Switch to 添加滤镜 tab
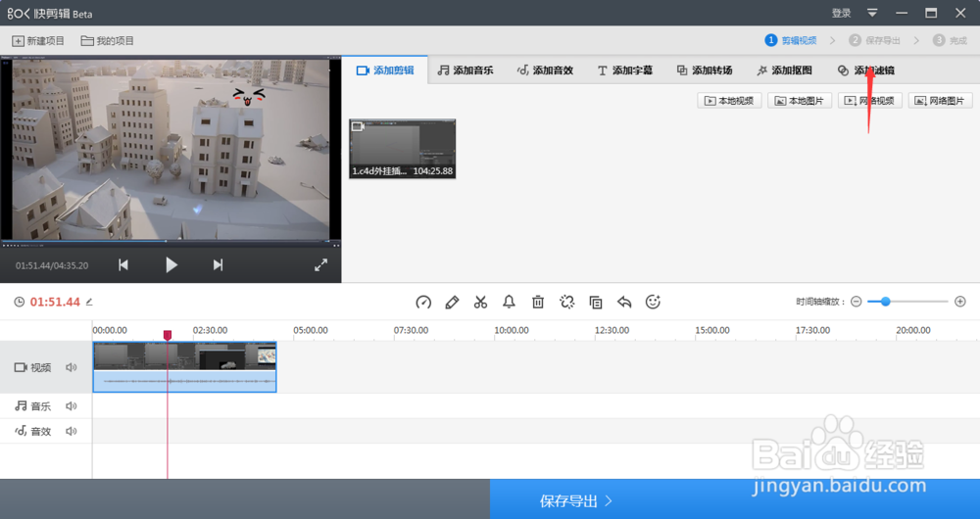The width and height of the screenshot is (980, 519). click(x=865, y=70)
